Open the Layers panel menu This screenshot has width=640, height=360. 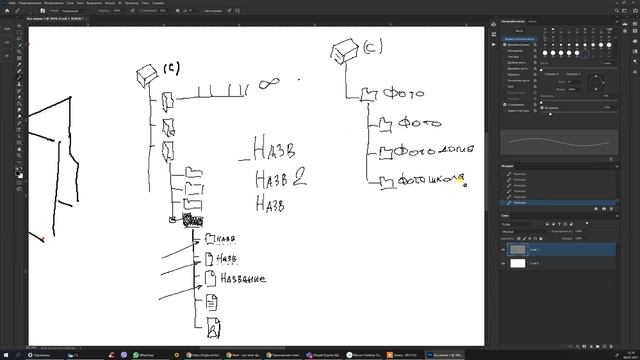617,216
